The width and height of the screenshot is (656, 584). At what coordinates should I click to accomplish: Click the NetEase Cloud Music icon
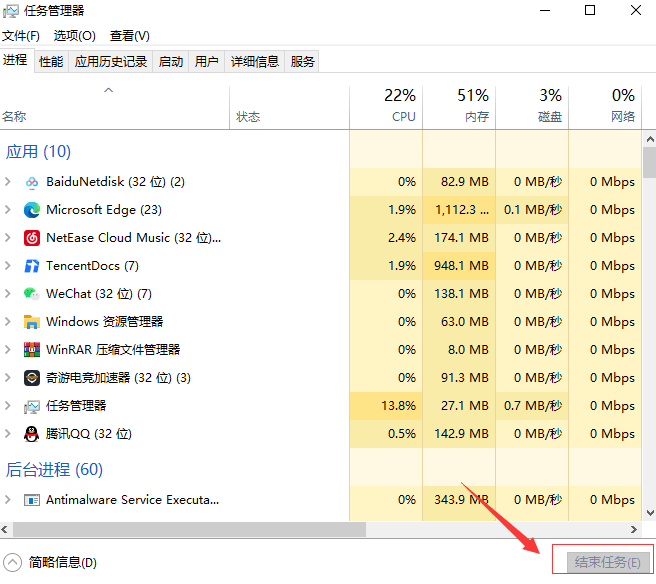[x=32, y=238]
